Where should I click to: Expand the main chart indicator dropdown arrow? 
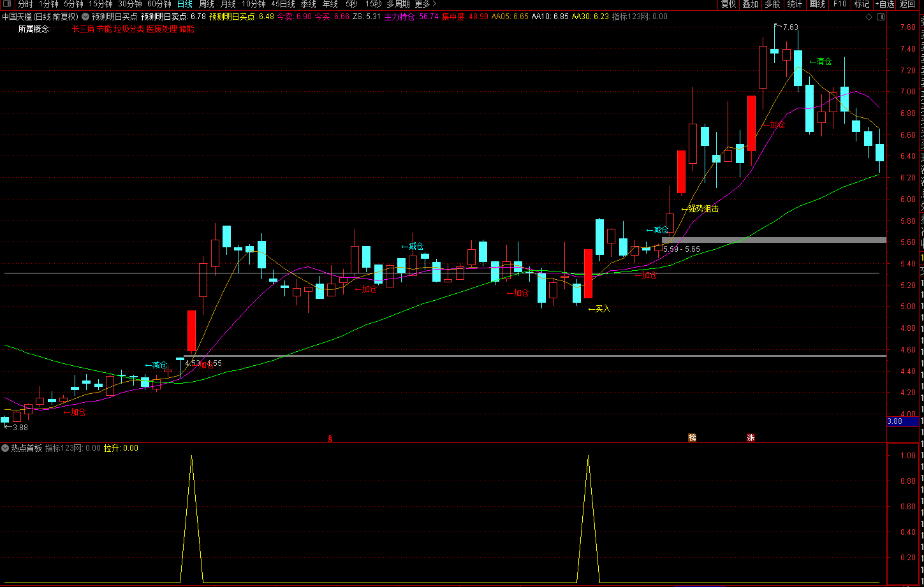click(x=85, y=17)
